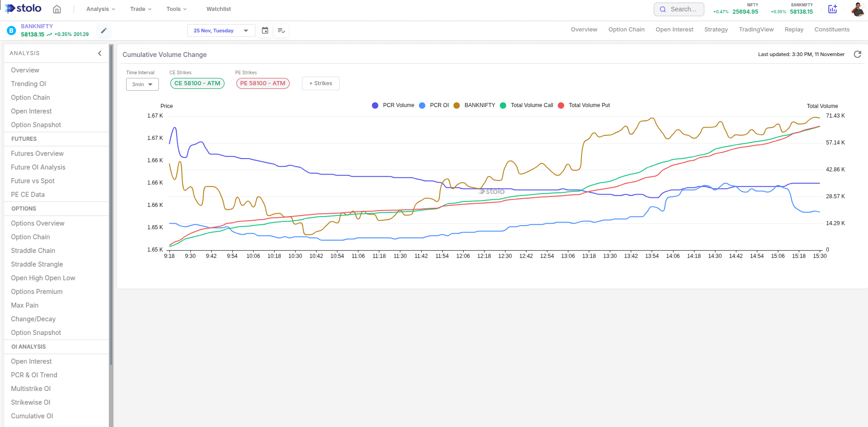Open the search field in the top bar

click(x=679, y=9)
